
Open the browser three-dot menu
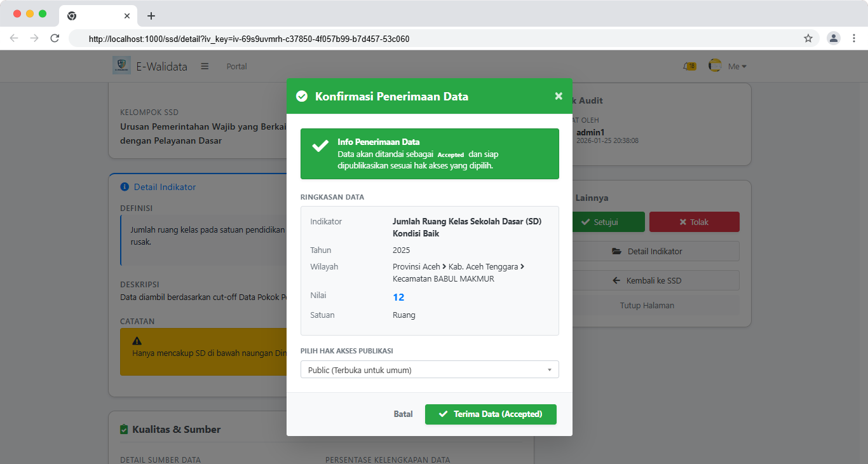(854, 38)
